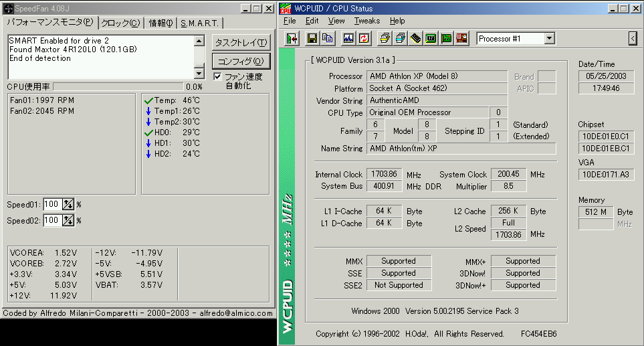The image size is (644, 346).
Task: Click the green-framed monitor chip icon
Action: coord(431,39)
